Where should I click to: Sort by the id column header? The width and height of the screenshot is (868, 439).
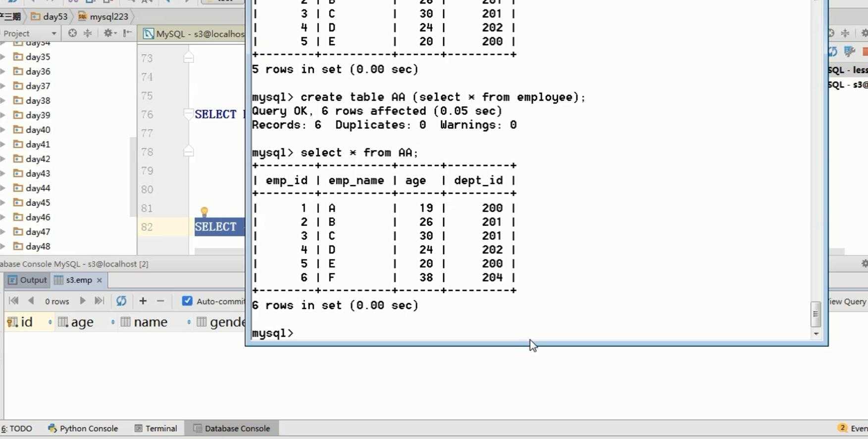pos(29,322)
